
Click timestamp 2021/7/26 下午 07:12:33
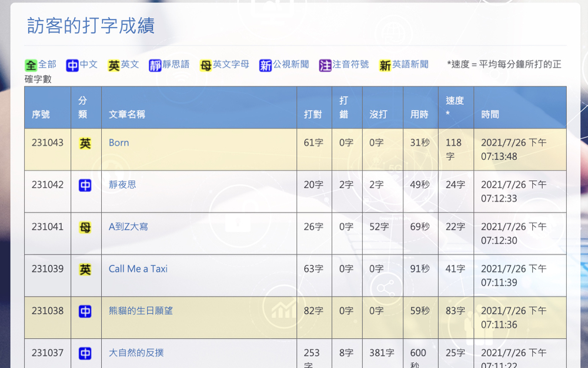coord(514,191)
